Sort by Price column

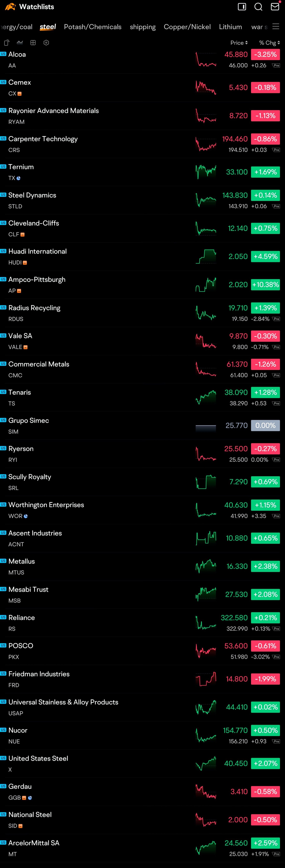(x=239, y=43)
